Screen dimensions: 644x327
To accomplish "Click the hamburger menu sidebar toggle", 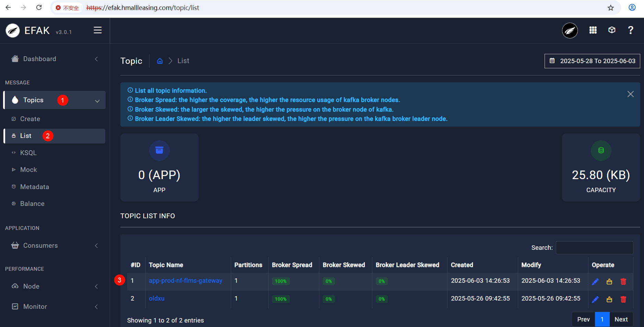I will pos(98,30).
